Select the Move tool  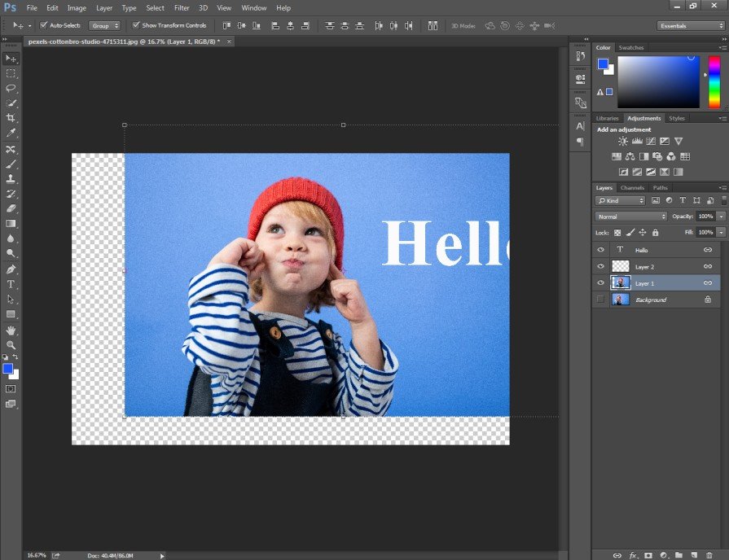click(x=11, y=59)
